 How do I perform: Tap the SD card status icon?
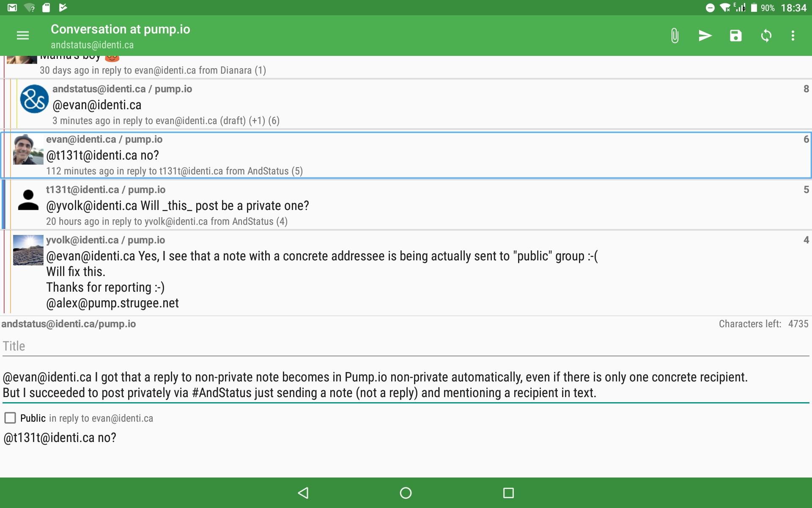tap(47, 7)
